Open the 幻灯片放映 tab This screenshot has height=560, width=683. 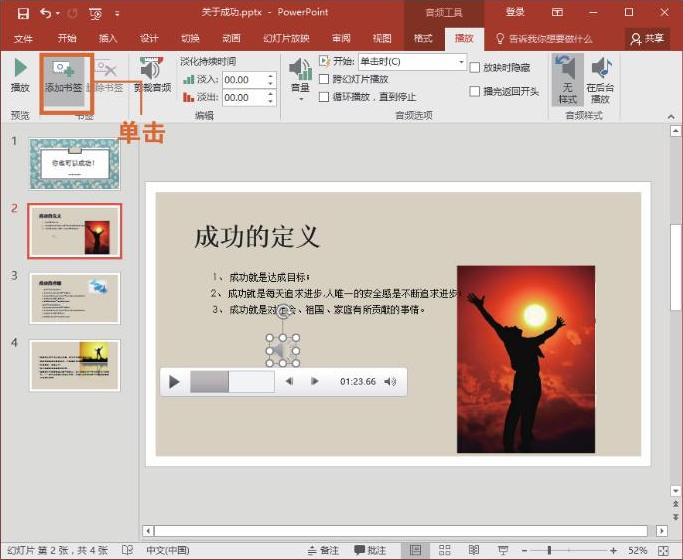coord(286,38)
